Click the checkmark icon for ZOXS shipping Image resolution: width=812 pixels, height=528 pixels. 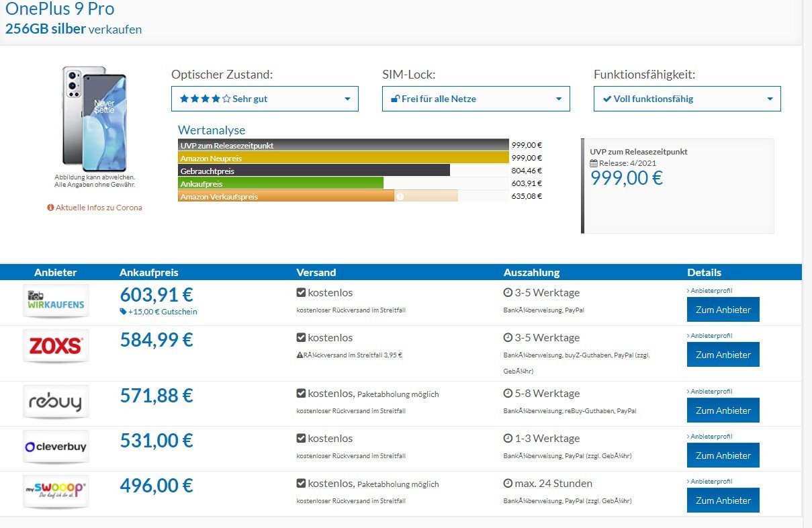tap(301, 338)
